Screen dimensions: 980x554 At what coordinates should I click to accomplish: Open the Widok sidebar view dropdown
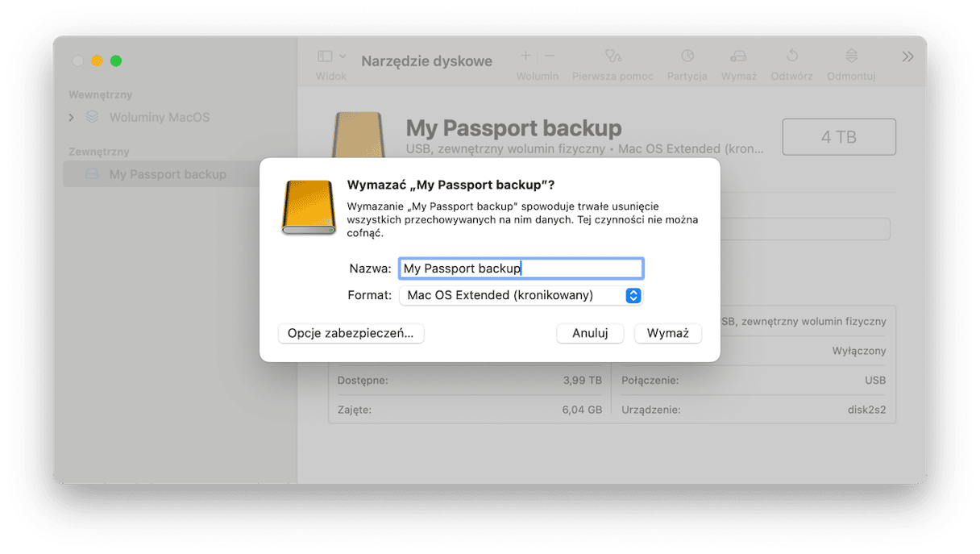click(331, 56)
